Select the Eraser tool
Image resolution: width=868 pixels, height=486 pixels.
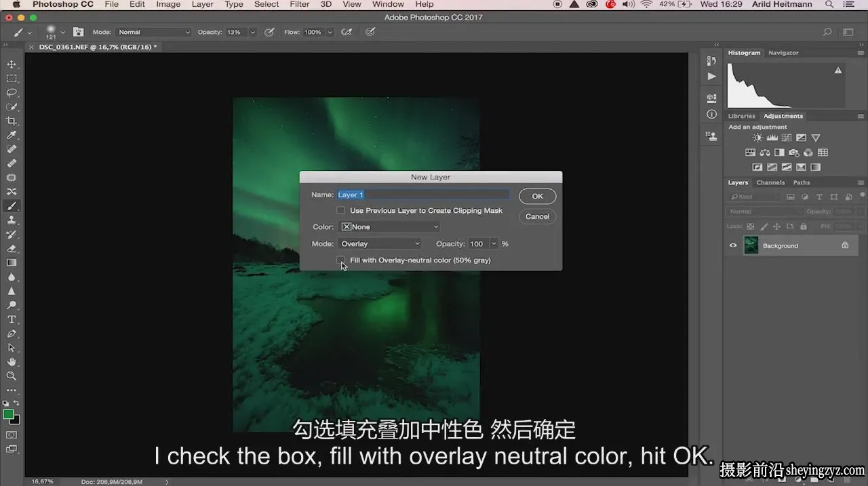coord(12,249)
